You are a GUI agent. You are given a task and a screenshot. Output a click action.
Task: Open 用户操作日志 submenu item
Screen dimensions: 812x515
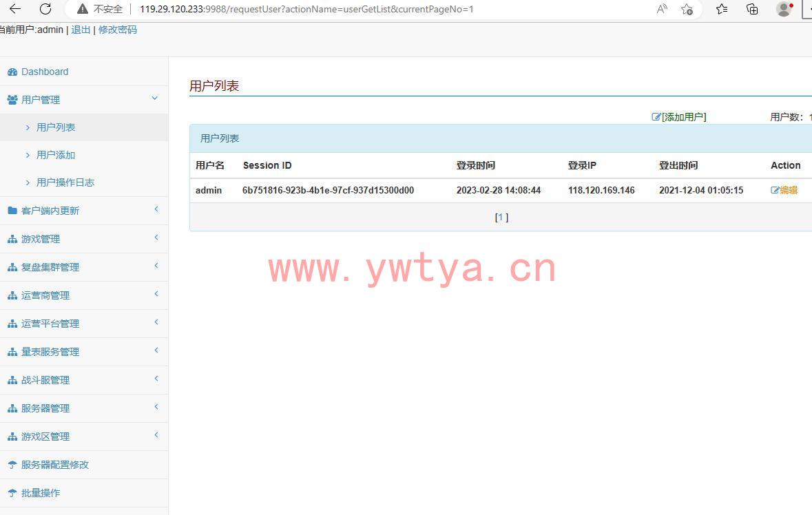click(x=65, y=182)
